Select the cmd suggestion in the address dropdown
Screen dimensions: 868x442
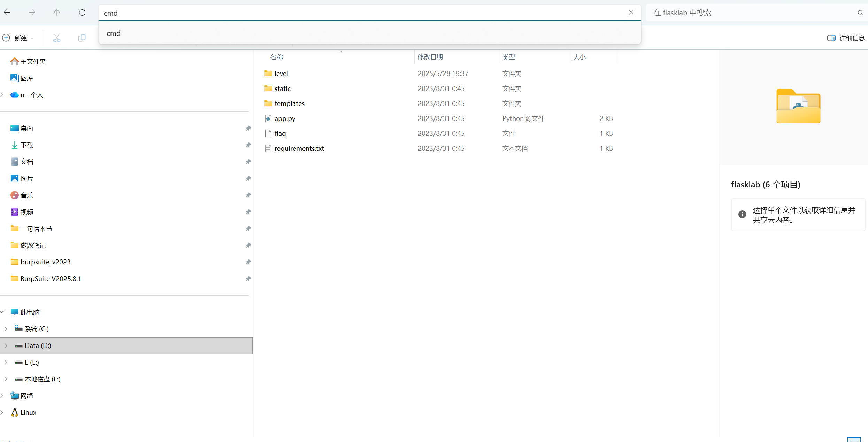click(x=114, y=33)
